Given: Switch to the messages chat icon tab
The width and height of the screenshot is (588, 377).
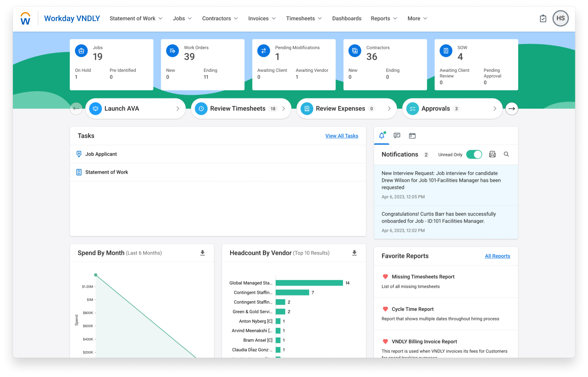Looking at the screenshot, I should pos(397,136).
